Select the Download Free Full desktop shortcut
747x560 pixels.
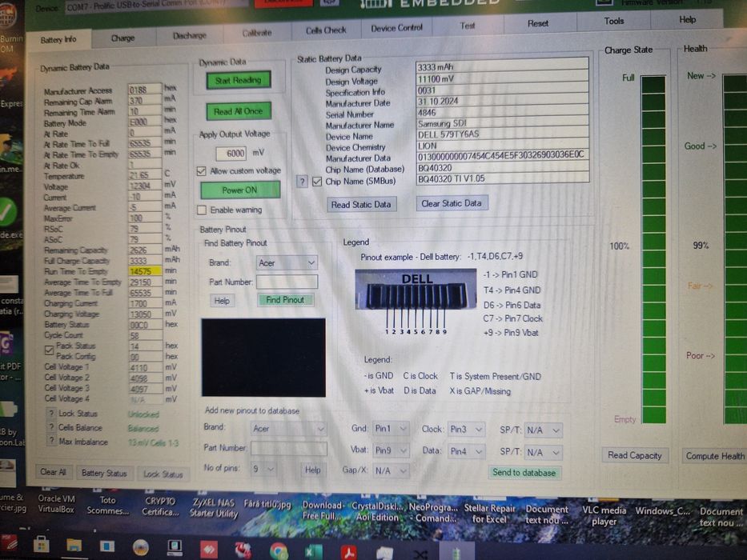(322, 510)
